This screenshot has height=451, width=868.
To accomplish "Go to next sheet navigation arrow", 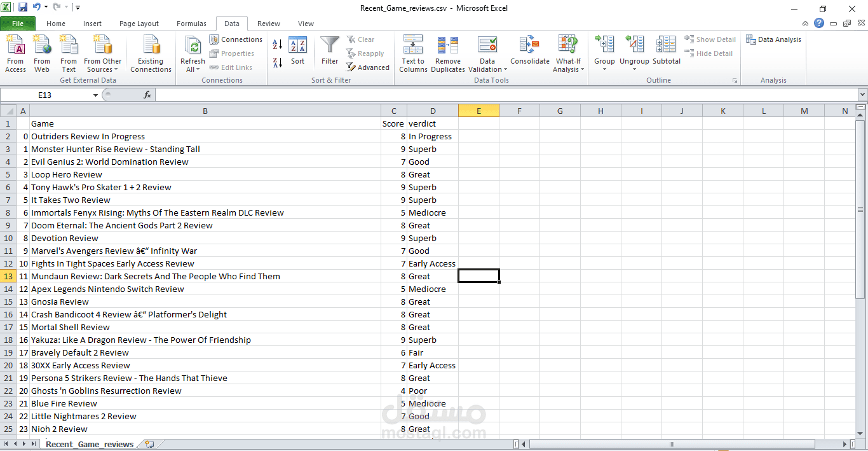I will coord(24,444).
